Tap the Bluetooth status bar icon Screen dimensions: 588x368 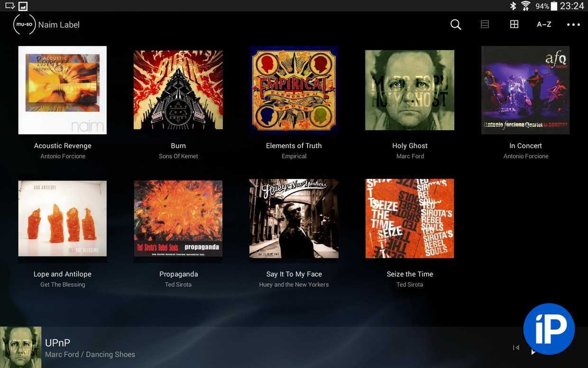[513, 6]
